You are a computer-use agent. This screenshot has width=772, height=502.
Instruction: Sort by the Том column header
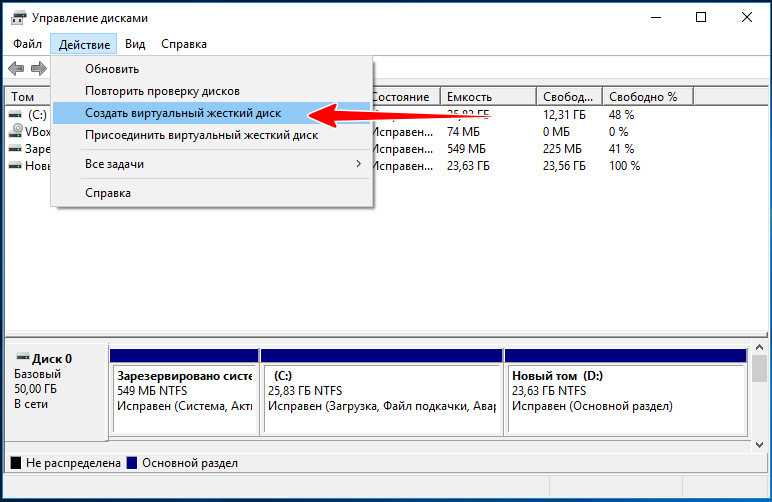[x=28, y=97]
